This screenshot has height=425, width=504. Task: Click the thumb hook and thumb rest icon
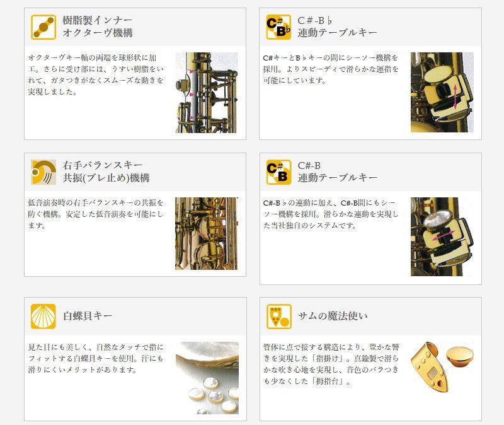278,317
